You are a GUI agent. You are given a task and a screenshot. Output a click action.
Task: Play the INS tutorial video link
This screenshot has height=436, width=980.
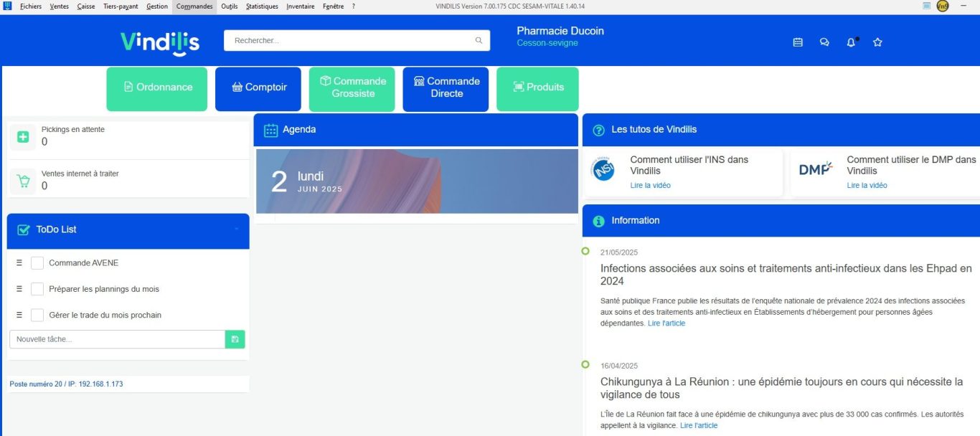pos(651,185)
